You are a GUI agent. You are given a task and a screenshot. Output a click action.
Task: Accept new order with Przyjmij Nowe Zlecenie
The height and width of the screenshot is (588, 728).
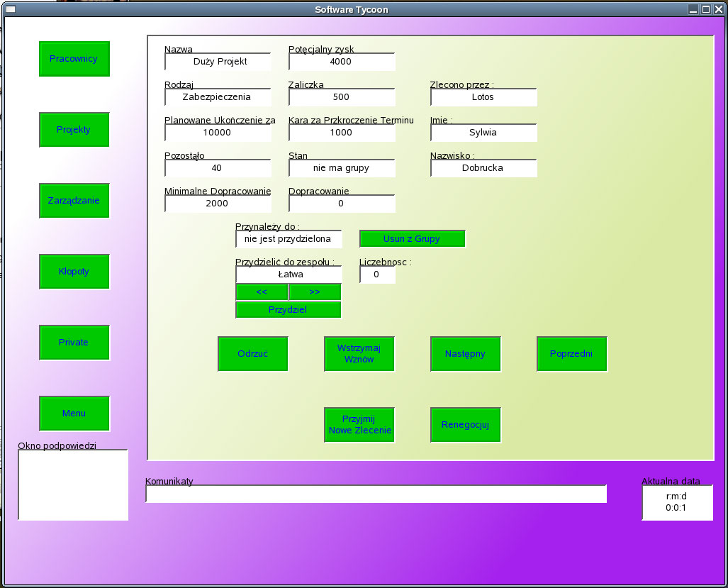(359, 425)
